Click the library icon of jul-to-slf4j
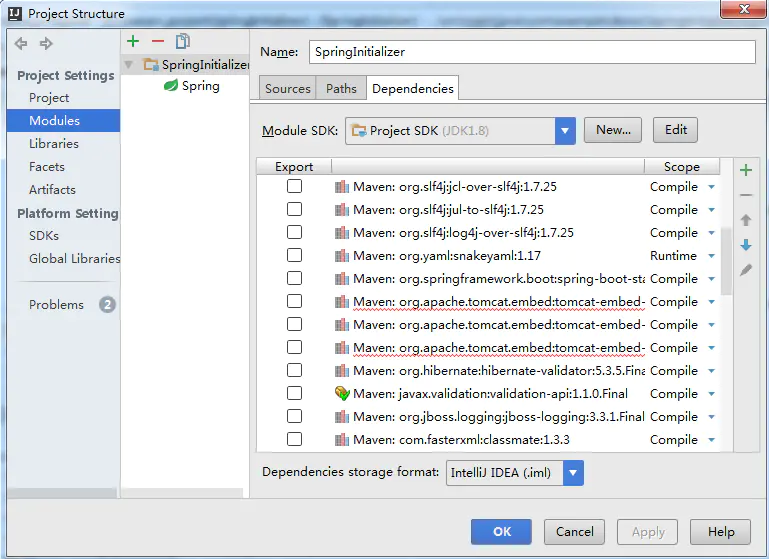This screenshot has height=559, width=769. tap(342, 210)
